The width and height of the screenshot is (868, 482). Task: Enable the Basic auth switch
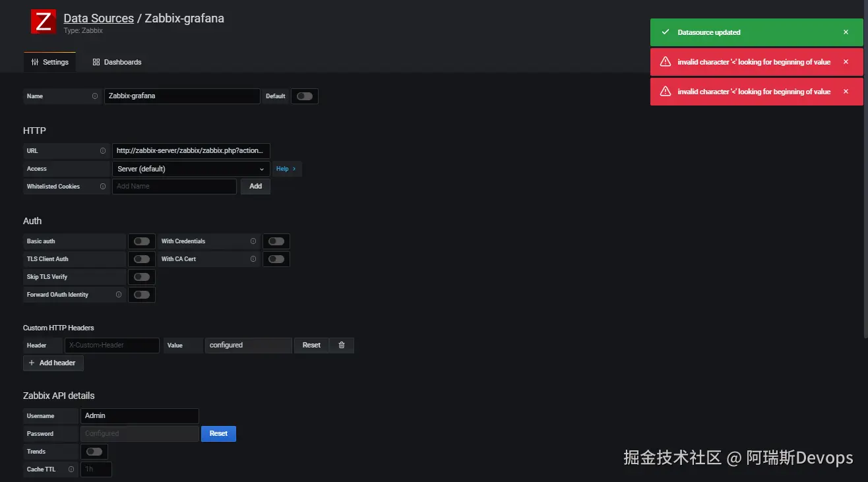click(142, 241)
